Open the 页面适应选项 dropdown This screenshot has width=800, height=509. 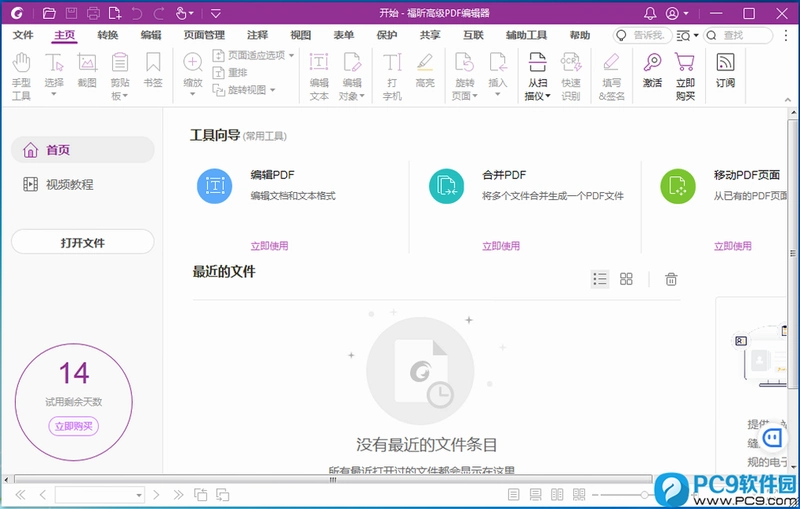[x=292, y=55]
